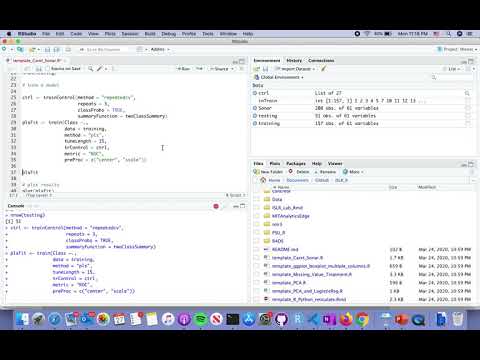This screenshot has height=360, width=480.
Task: Click the New Folder button
Action: tap(268, 172)
